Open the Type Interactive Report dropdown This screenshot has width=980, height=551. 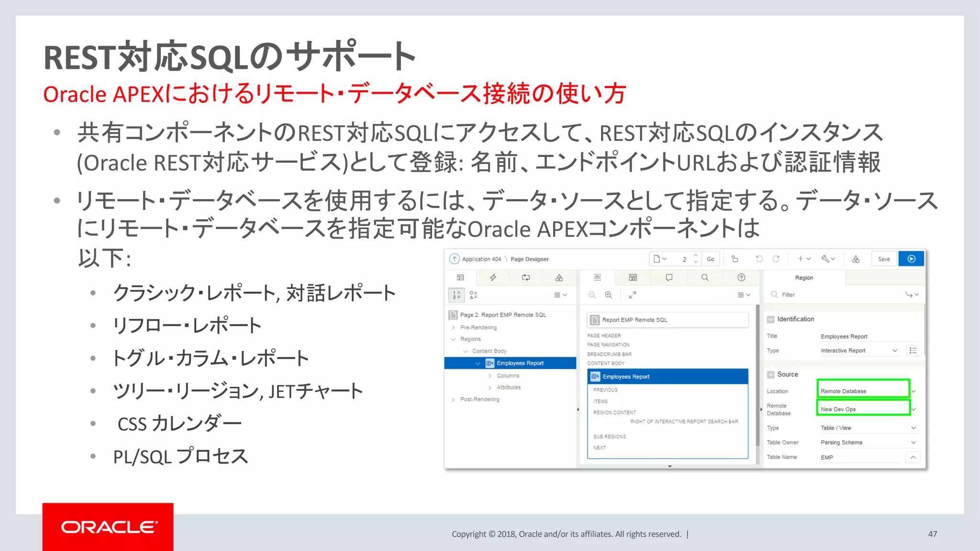(859, 351)
